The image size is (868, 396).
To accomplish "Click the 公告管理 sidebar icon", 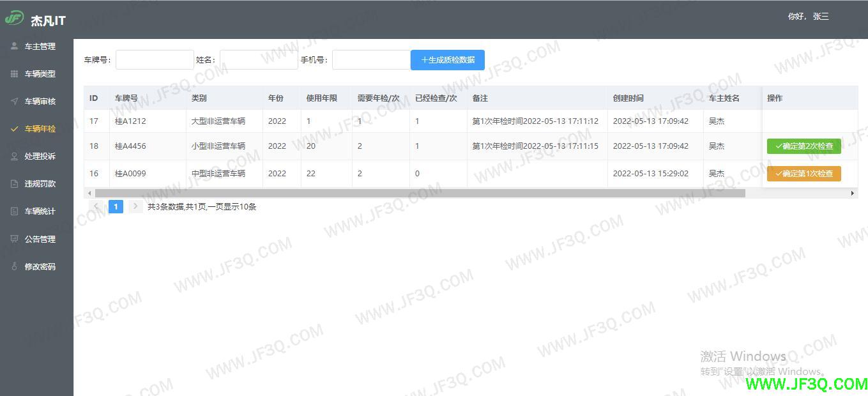I will tap(14, 239).
